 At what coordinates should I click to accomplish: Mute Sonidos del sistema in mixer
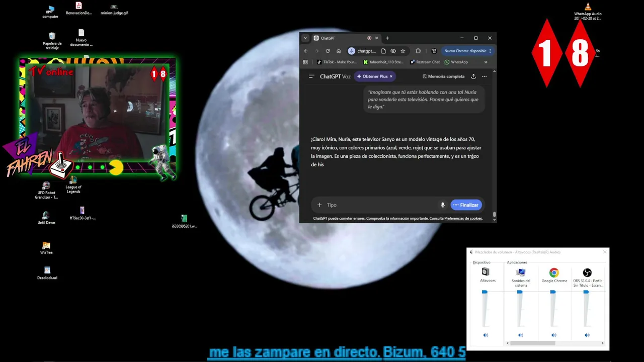[x=520, y=335]
